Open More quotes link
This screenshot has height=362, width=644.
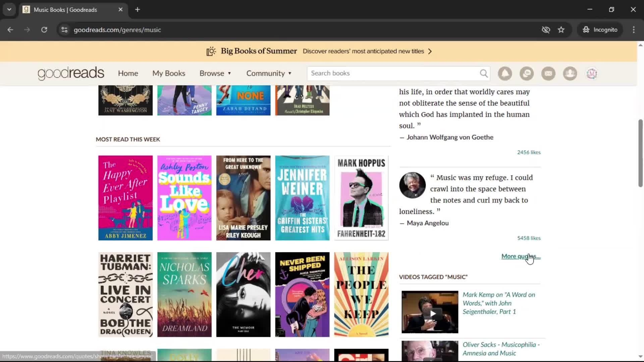point(521,256)
